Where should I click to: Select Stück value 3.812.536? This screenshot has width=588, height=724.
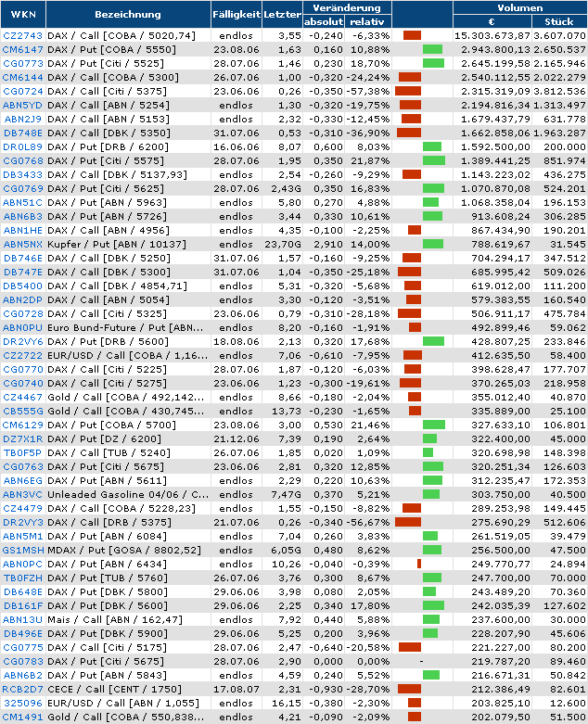[x=559, y=92]
